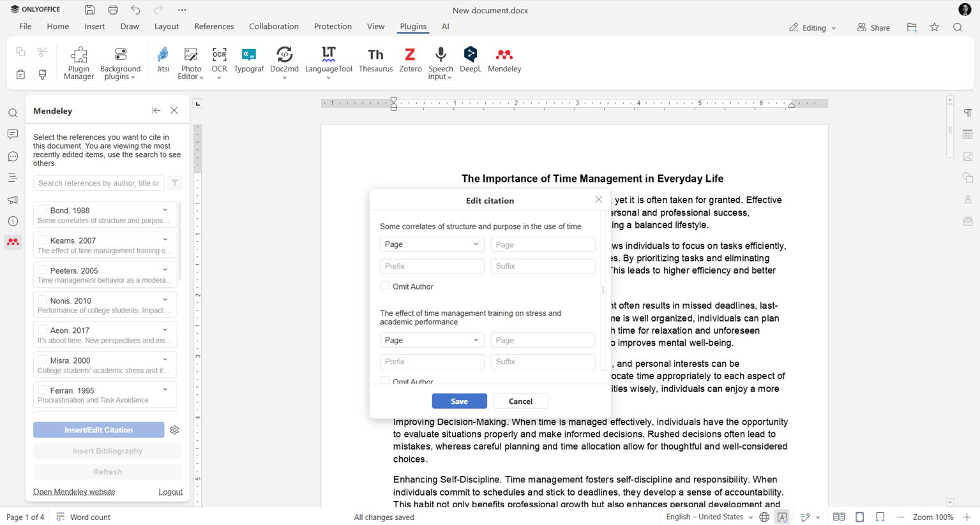980x525 pixels.
Task: Log out of Mendeley
Action: pyautogui.click(x=170, y=492)
